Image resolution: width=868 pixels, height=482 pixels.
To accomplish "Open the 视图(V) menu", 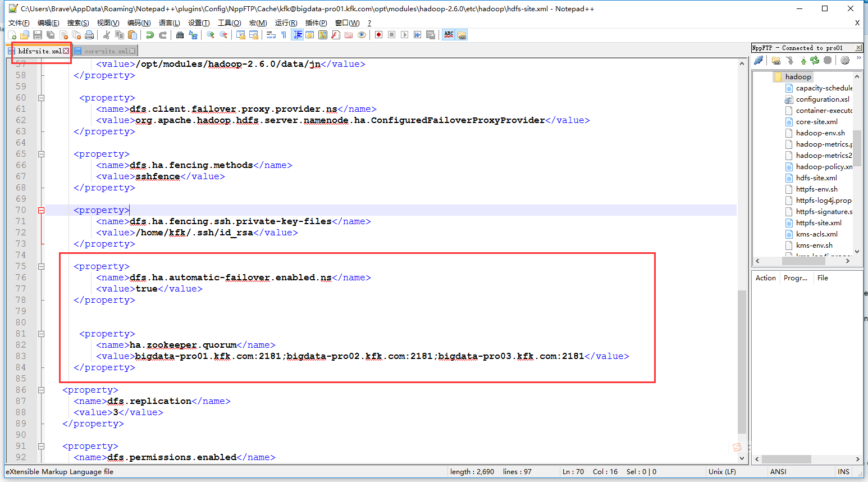I will (x=108, y=23).
